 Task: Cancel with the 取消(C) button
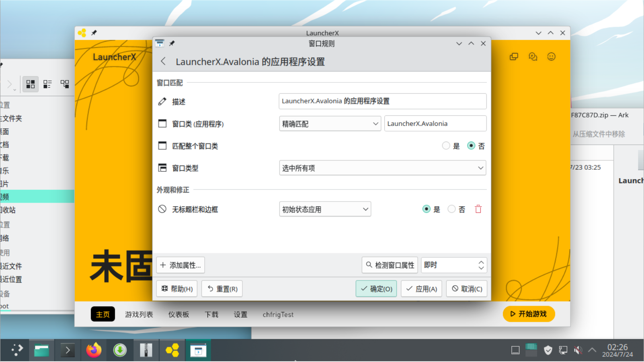(467, 288)
